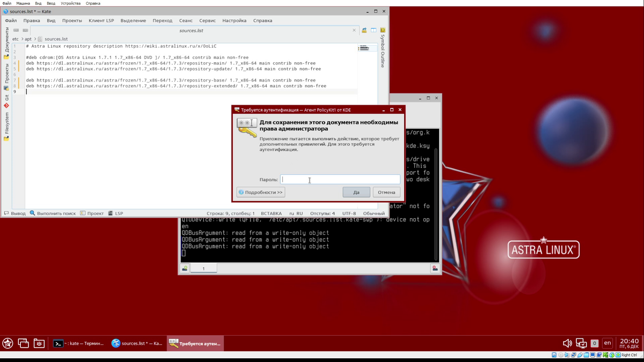Open the Проект bottom panel in Kate
The width and height of the screenshot is (644, 362).
tap(92, 213)
